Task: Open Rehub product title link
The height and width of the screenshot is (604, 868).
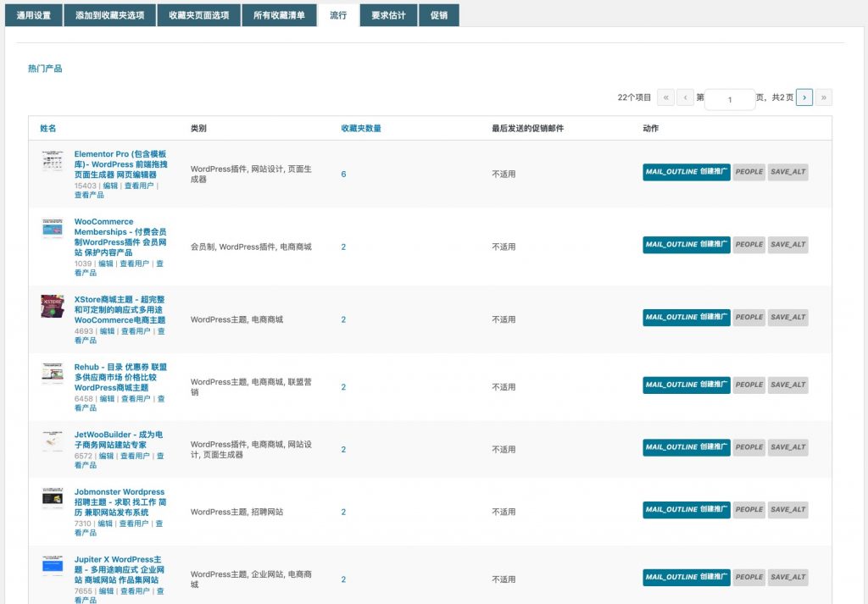Action: point(120,377)
